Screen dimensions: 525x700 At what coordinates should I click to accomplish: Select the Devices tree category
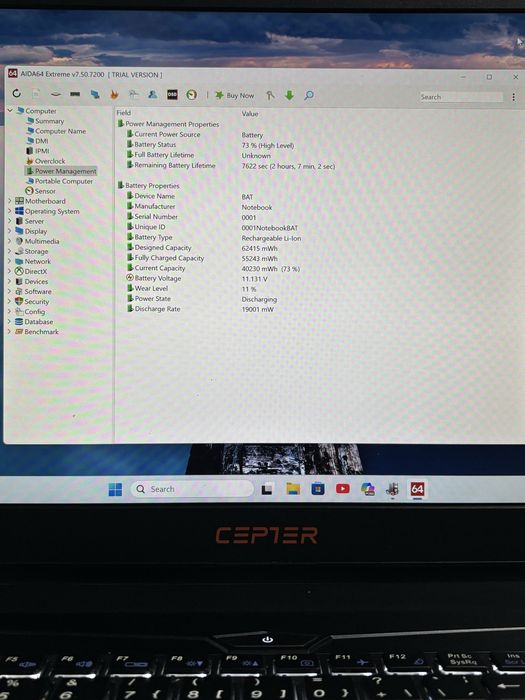coord(31,282)
